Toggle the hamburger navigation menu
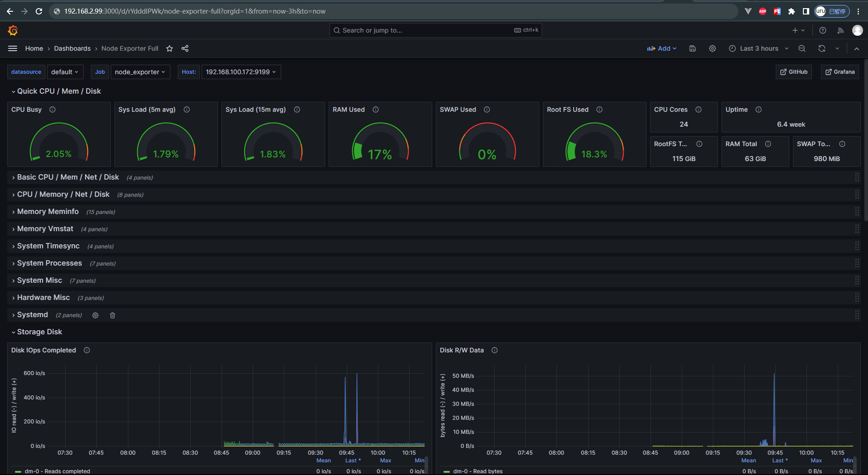Viewport: 868px width, 475px height. click(13, 48)
